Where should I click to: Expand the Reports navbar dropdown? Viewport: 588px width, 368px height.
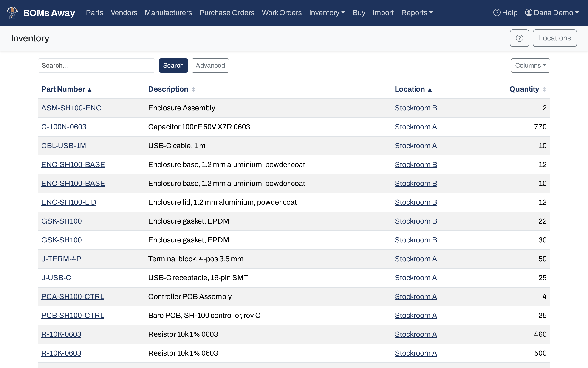(417, 13)
